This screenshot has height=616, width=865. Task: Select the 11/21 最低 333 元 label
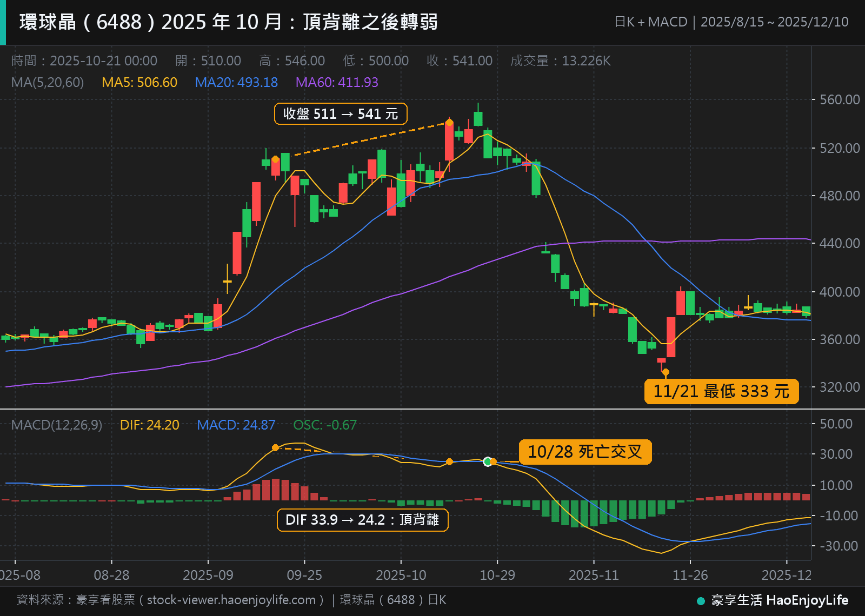[x=721, y=391]
